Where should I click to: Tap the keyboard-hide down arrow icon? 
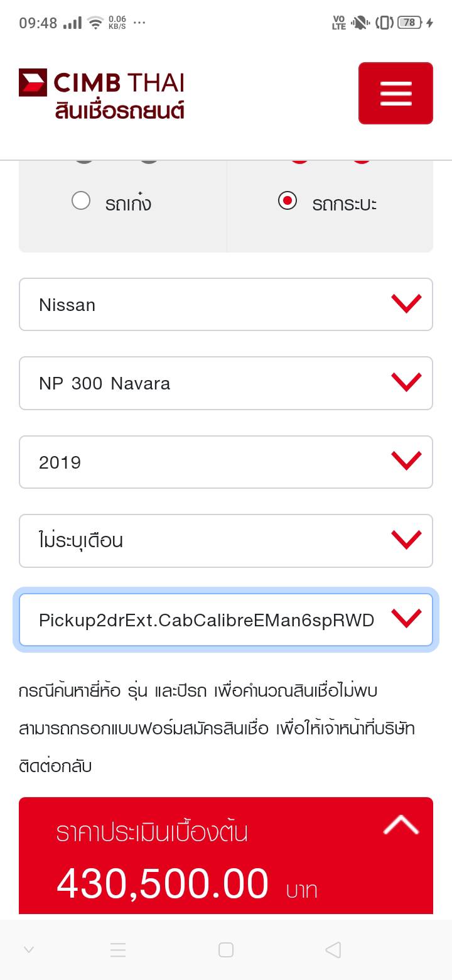coord(29,949)
